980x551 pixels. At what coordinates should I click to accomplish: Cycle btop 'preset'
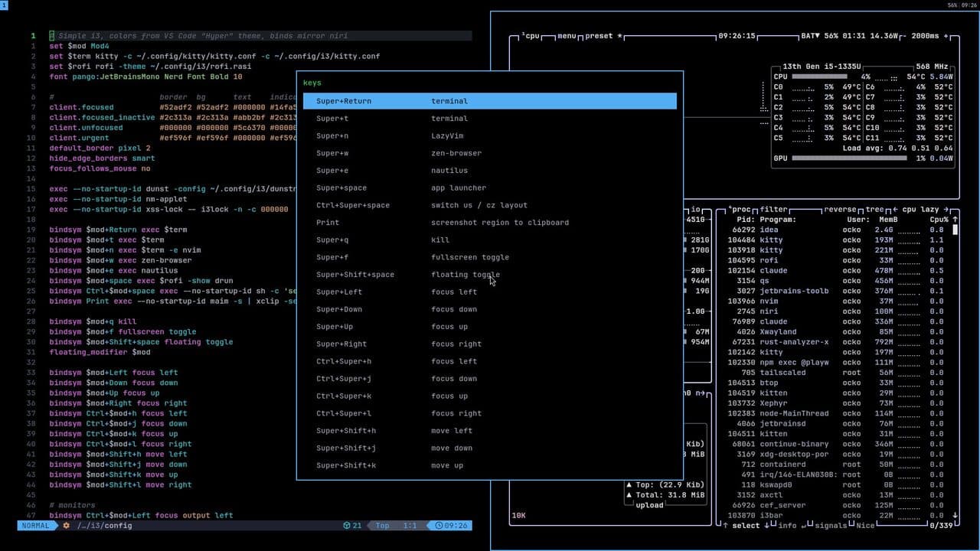599,36
